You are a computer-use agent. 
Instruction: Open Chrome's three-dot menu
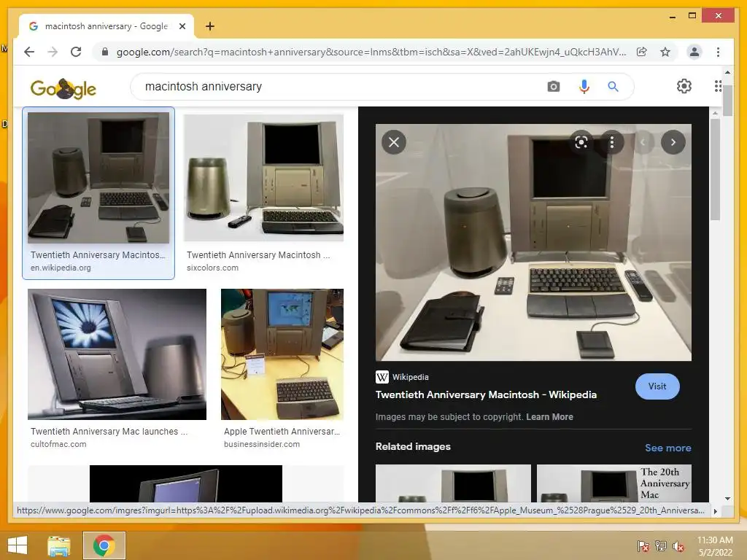pos(718,52)
